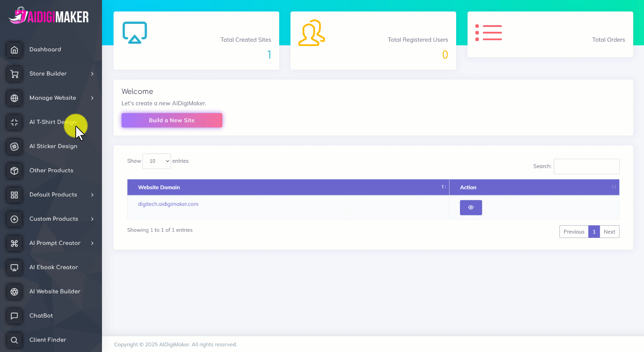The width and height of the screenshot is (644, 352).
Task: Click the AI Ebook Creator icon
Action: click(x=14, y=267)
